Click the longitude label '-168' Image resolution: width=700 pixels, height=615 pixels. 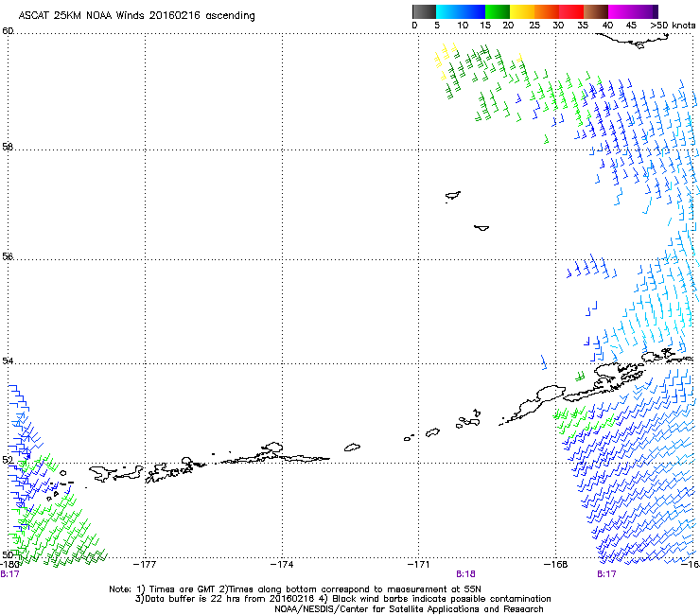(x=556, y=565)
